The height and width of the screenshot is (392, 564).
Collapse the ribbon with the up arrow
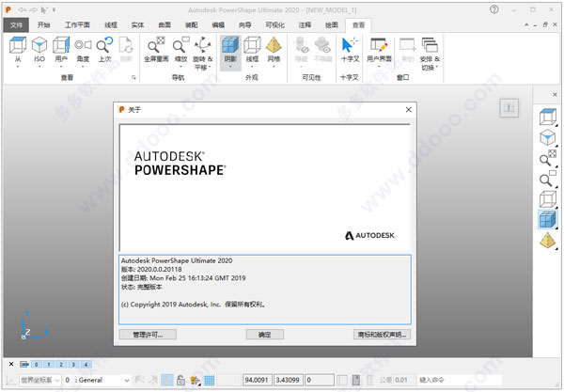point(526,24)
